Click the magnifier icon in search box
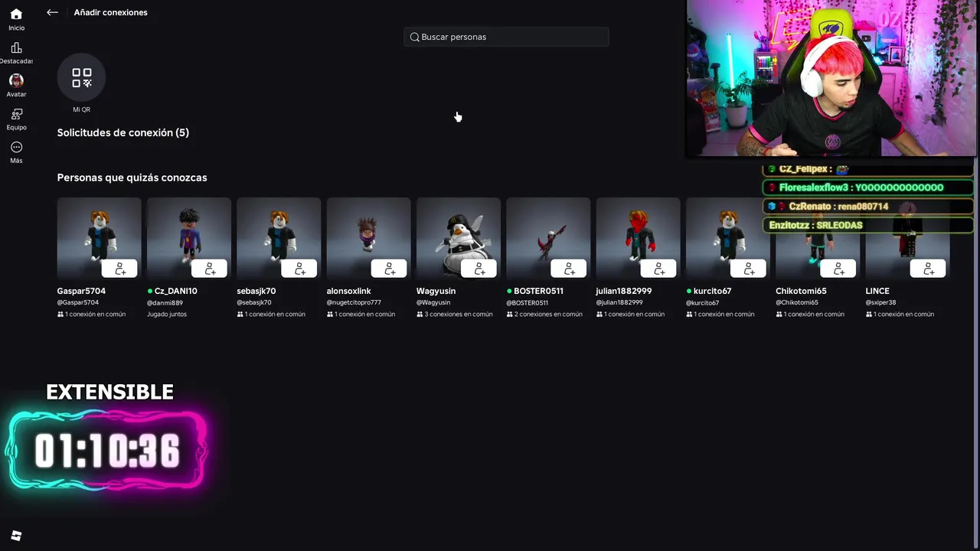The image size is (980, 551). coord(414,37)
